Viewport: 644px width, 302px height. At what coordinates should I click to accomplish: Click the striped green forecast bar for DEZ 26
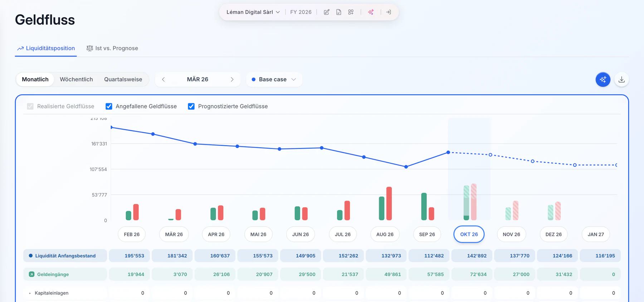551,213
